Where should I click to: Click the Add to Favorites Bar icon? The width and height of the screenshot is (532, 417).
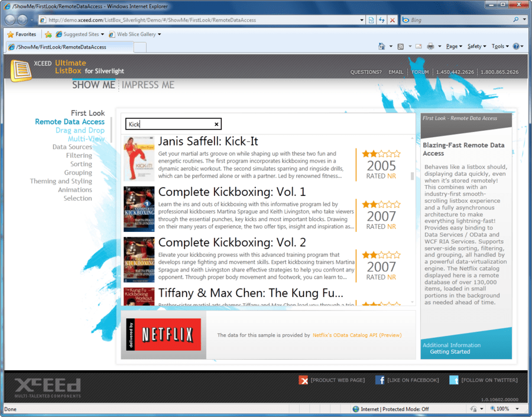click(48, 34)
